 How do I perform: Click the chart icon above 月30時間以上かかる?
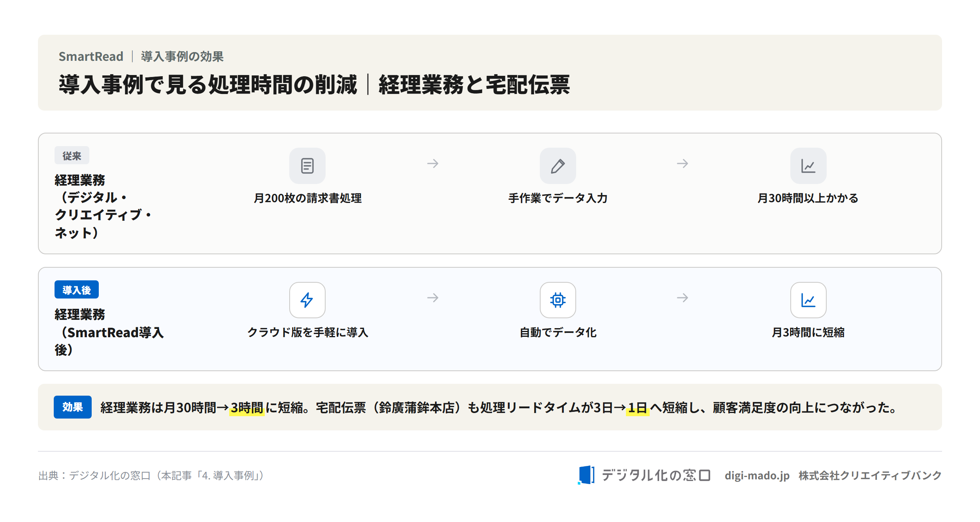pos(808,166)
